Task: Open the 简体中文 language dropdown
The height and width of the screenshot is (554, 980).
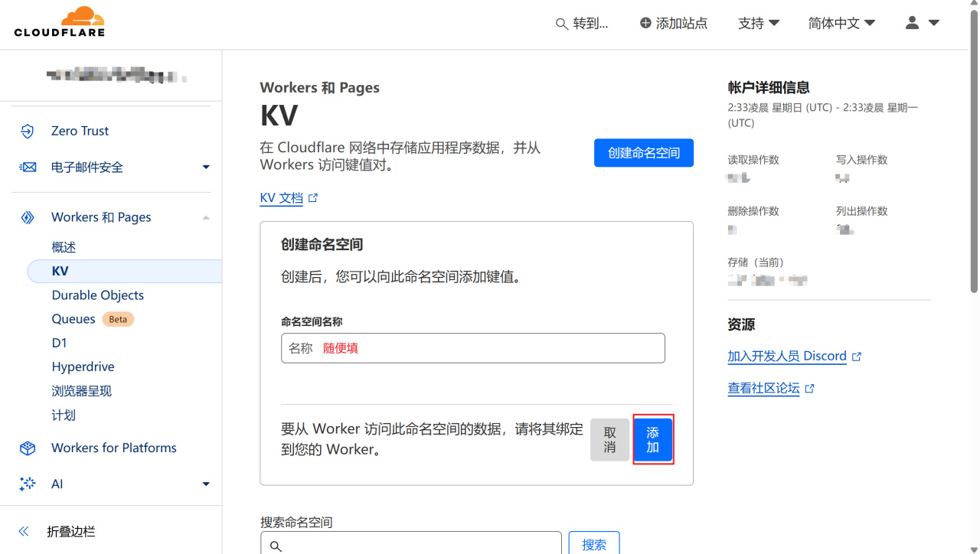Action: coord(841,23)
